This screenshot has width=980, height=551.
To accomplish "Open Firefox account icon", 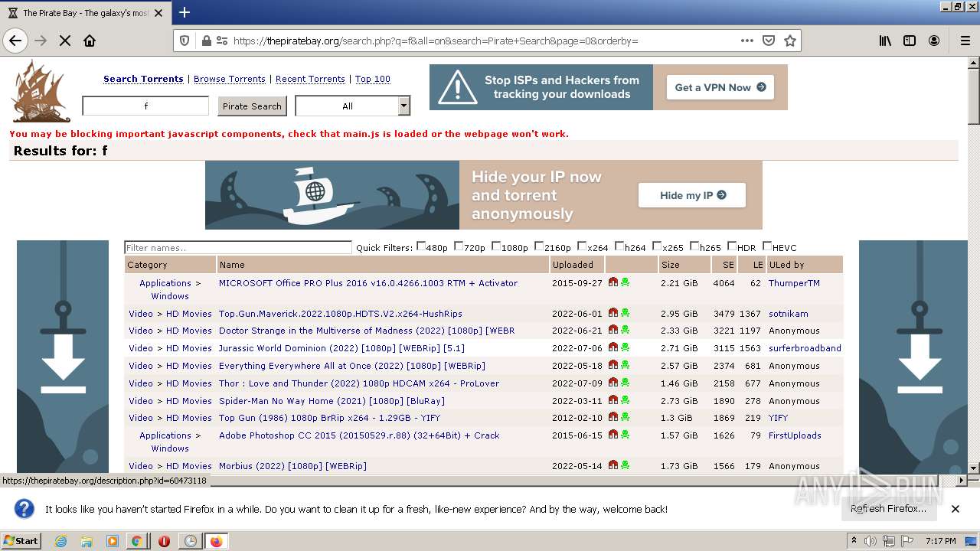I will [934, 41].
